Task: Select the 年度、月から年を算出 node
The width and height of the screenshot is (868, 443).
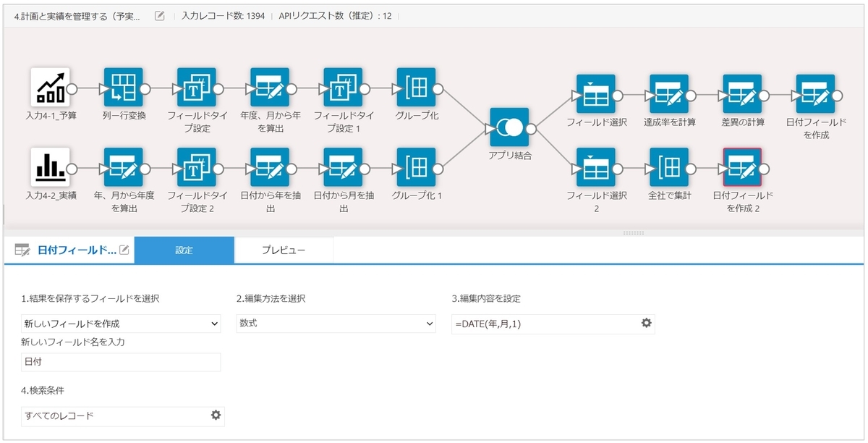Action: [x=269, y=87]
